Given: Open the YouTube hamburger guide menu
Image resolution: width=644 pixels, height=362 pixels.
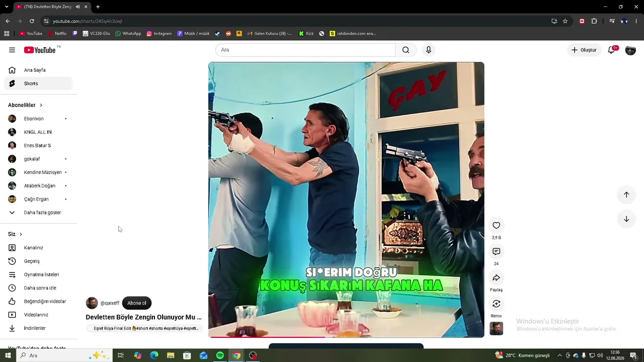Looking at the screenshot, I should pyautogui.click(x=12, y=50).
